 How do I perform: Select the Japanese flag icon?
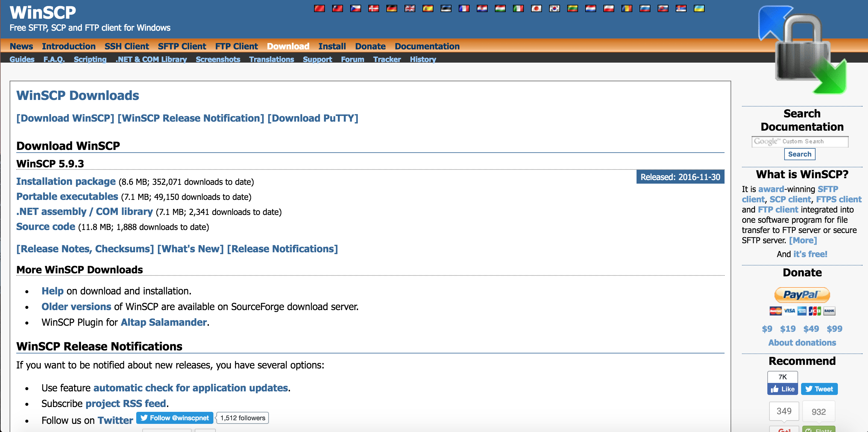pos(536,8)
